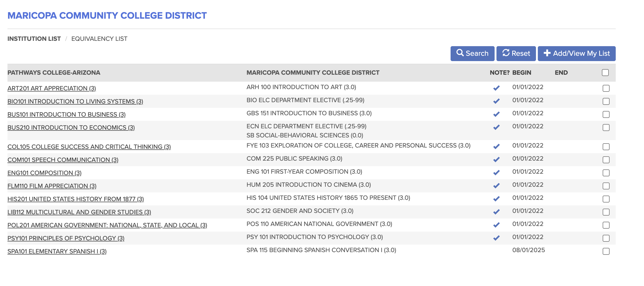Select the Equivalency List breadcrumb

coord(99,39)
